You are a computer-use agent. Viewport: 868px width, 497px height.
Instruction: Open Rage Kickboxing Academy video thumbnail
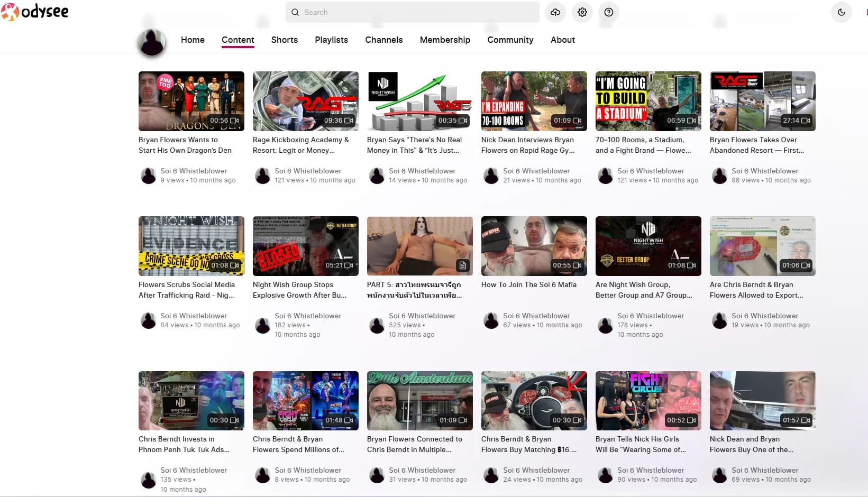[x=306, y=101]
